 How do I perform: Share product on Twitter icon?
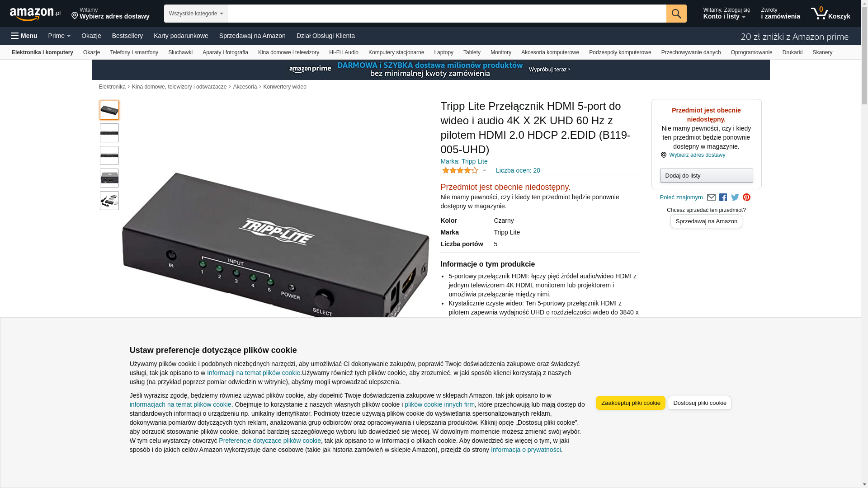735,197
